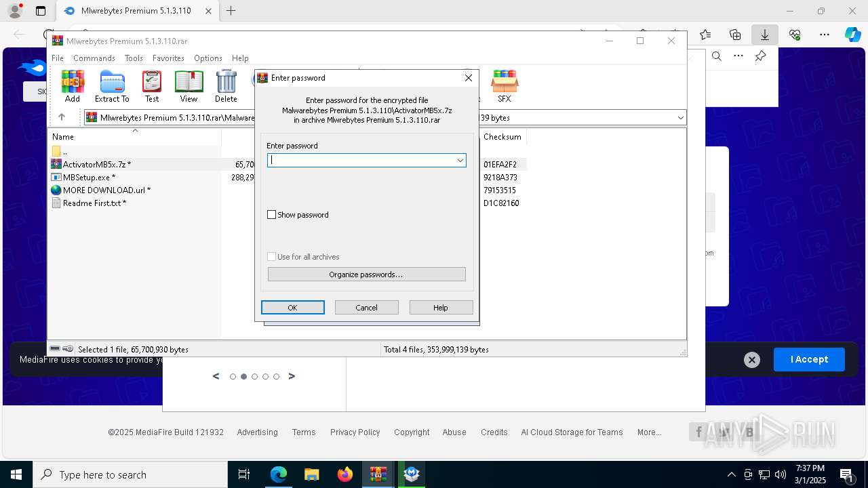
Task: Open the Copilot icon in Edge
Action: pos(852,35)
